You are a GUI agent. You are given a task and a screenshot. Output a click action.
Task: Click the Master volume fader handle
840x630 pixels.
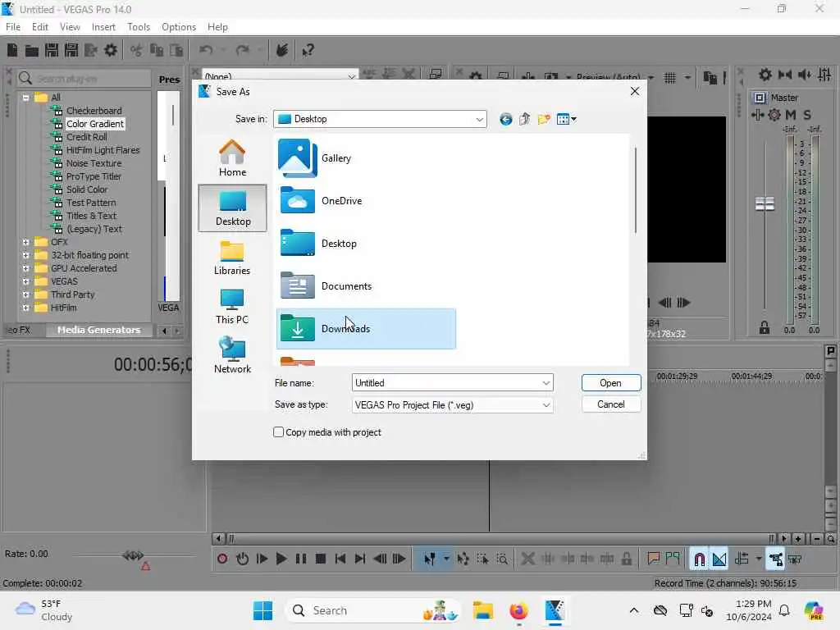[x=765, y=203]
